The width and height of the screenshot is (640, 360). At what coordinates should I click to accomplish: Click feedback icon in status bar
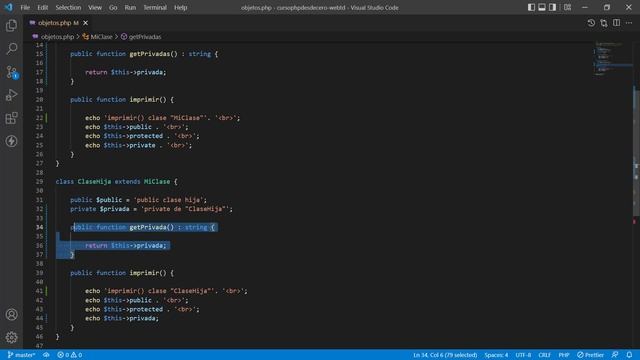click(x=615, y=355)
